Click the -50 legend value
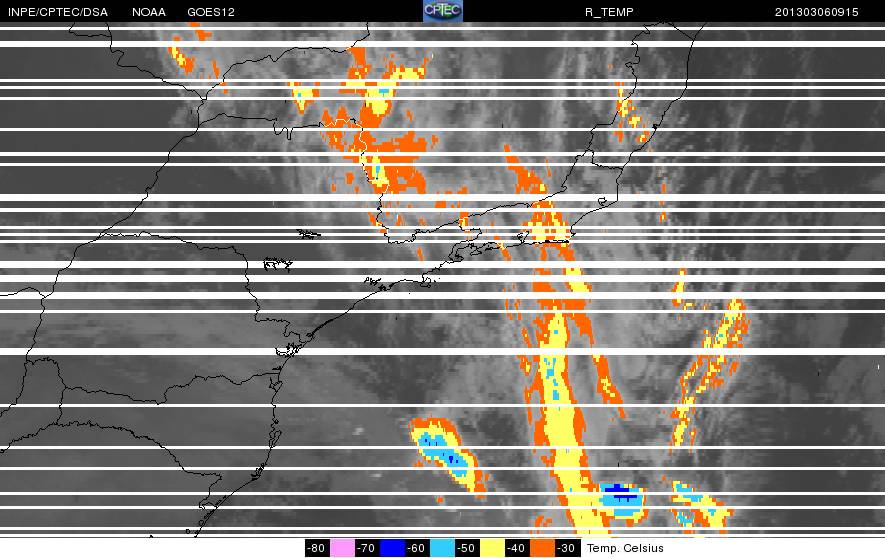The height and width of the screenshot is (558, 885). [467, 548]
